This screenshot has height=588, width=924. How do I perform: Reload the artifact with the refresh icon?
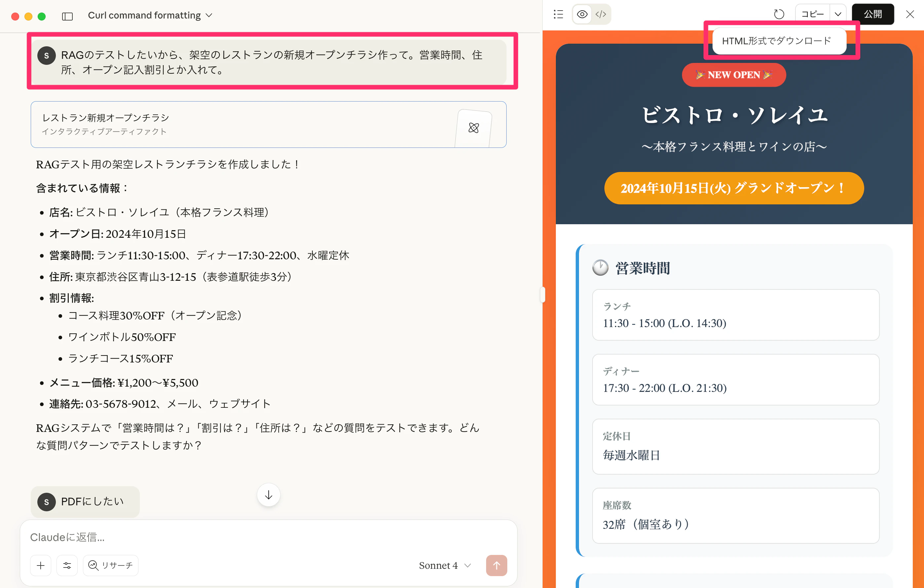(779, 14)
